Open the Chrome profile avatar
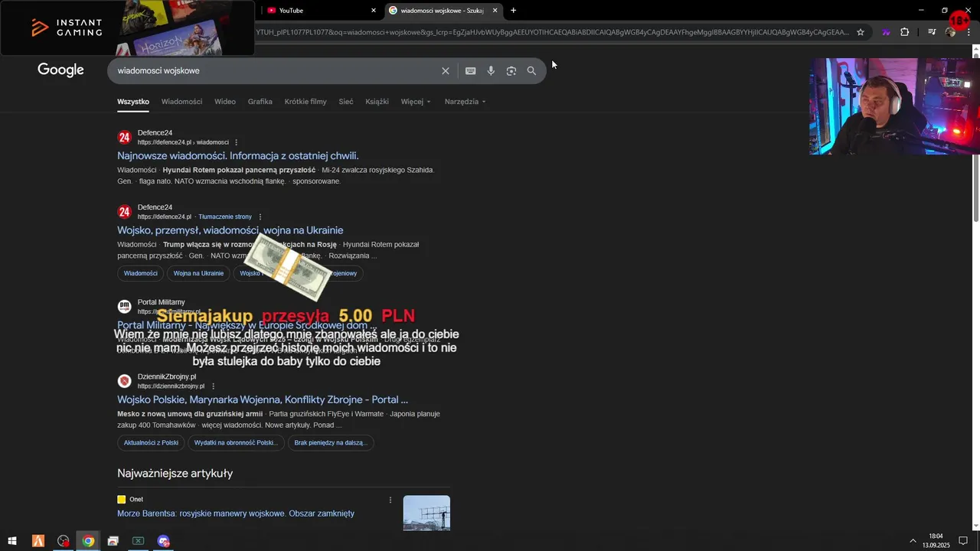The height and width of the screenshot is (551, 980). click(950, 32)
